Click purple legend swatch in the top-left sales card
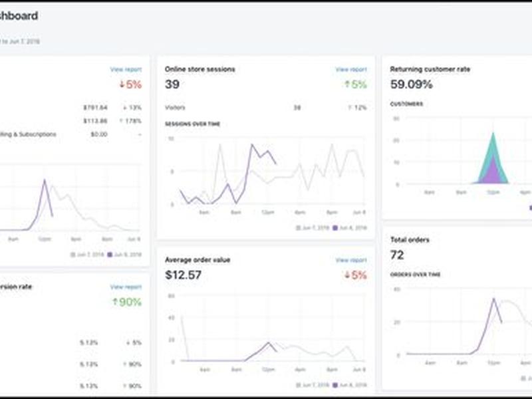The image size is (532, 399). (110, 255)
